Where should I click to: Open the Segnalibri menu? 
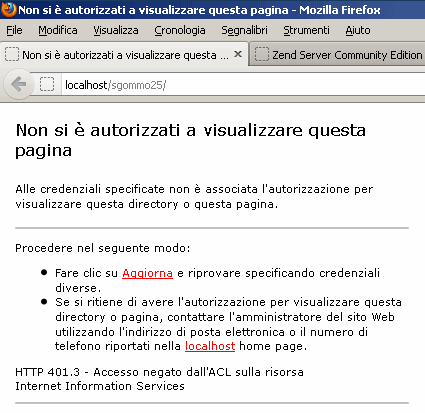[244, 30]
